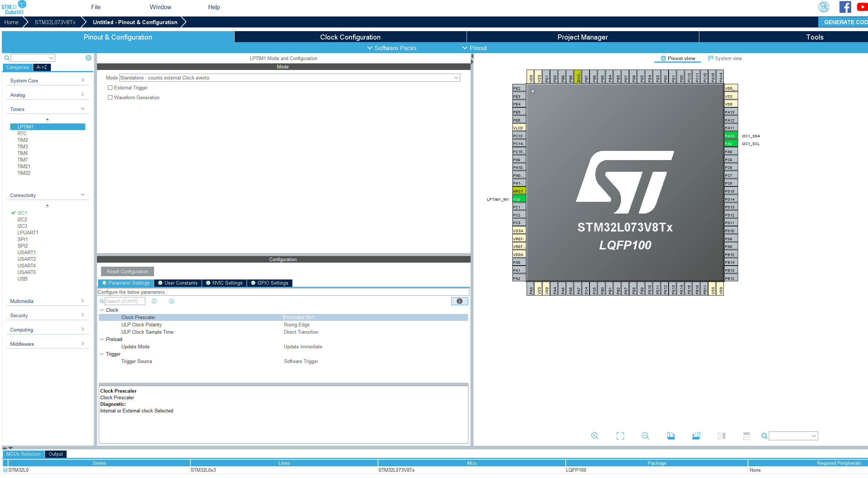
Task: Click the 10-year anniversary badge
Action: [824, 7]
